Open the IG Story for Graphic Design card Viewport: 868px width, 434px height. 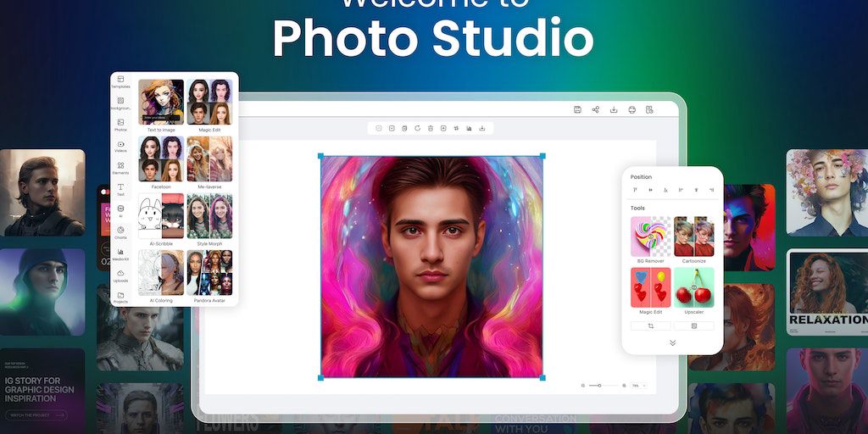42,391
